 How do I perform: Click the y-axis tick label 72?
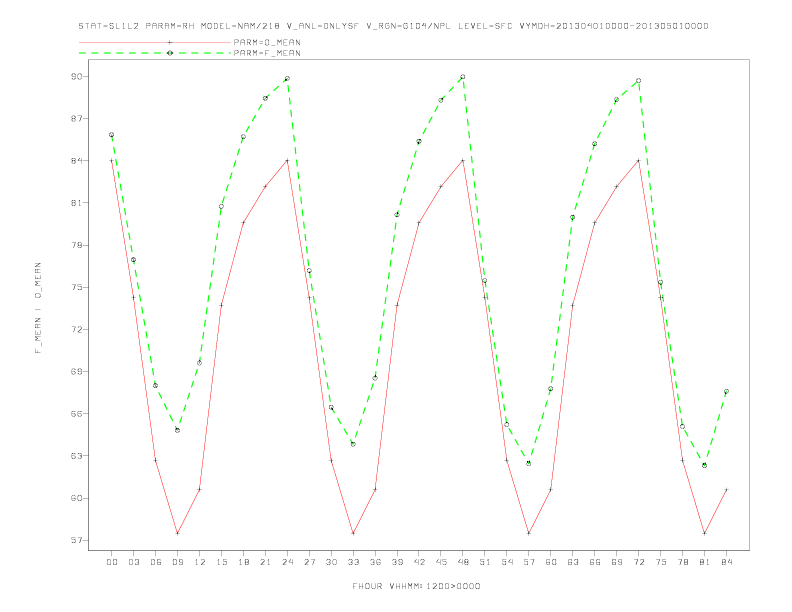click(76, 329)
